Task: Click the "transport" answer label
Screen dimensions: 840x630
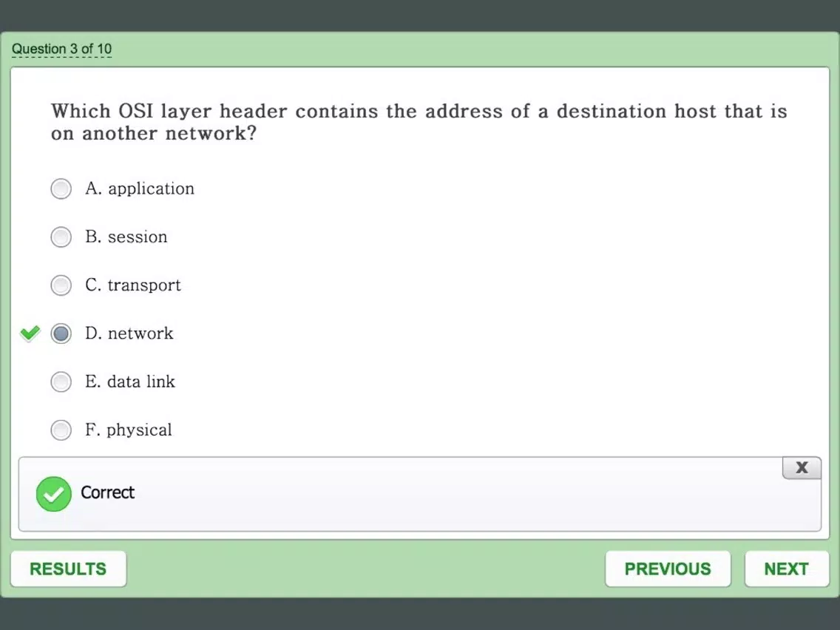Action: point(144,285)
